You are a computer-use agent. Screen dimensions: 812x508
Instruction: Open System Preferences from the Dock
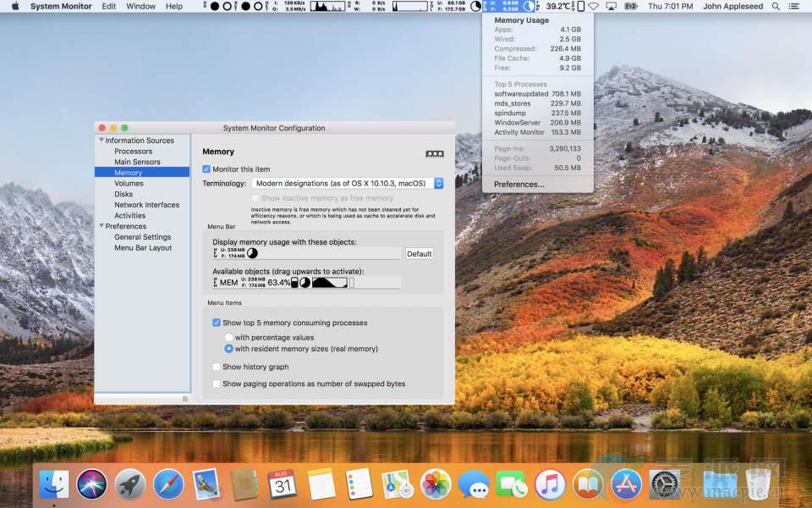point(664,484)
